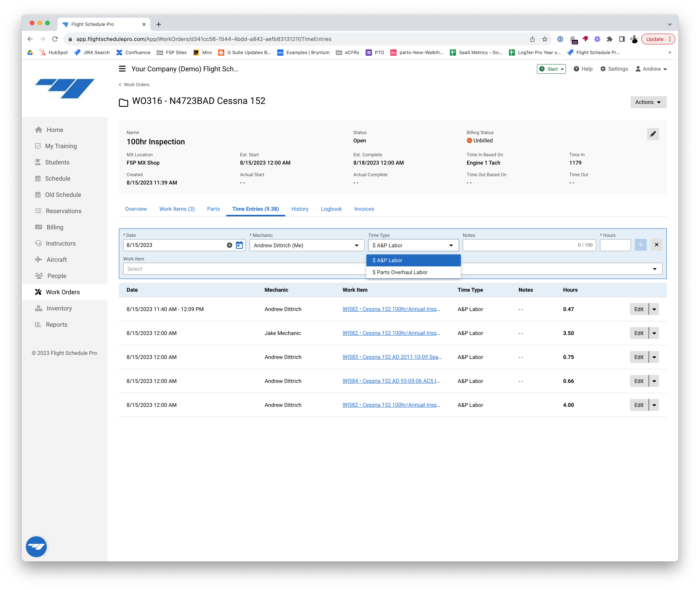Open Aircraft in sidebar
Viewport: 700px width, 590px height.
point(51,259)
